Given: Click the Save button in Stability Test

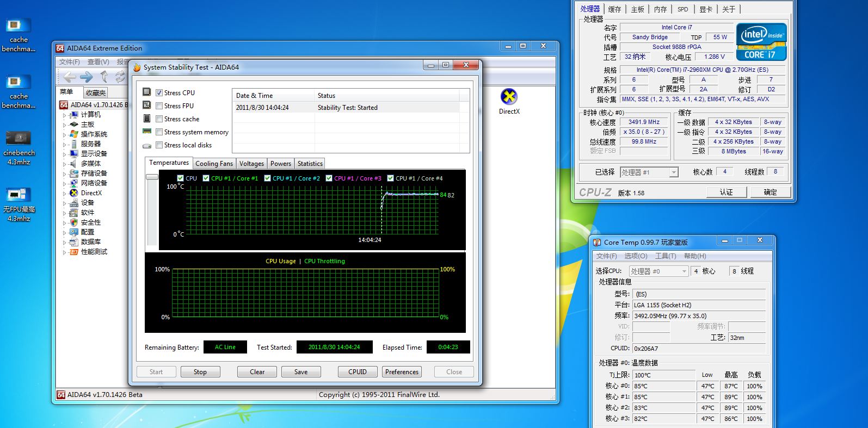Looking at the screenshot, I should (301, 372).
